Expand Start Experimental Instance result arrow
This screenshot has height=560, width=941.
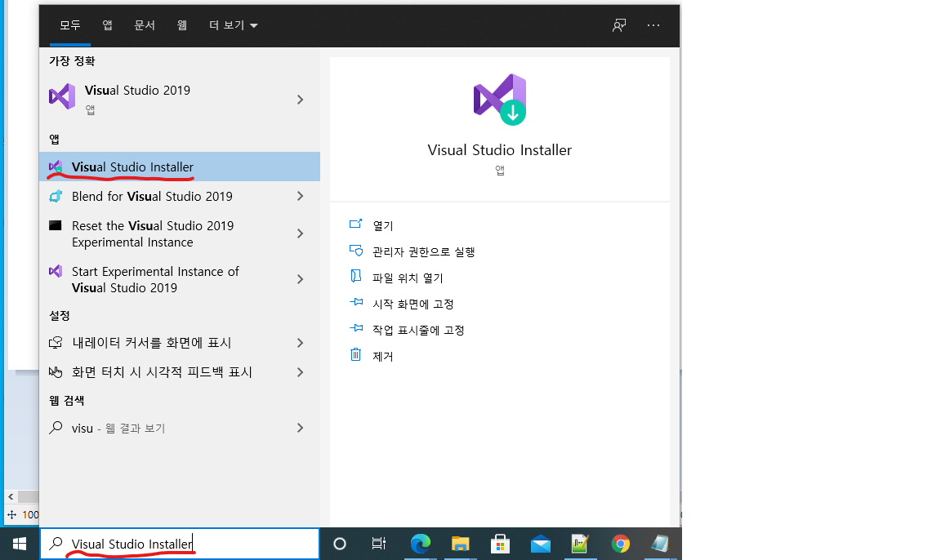pyautogui.click(x=300, y=279)
